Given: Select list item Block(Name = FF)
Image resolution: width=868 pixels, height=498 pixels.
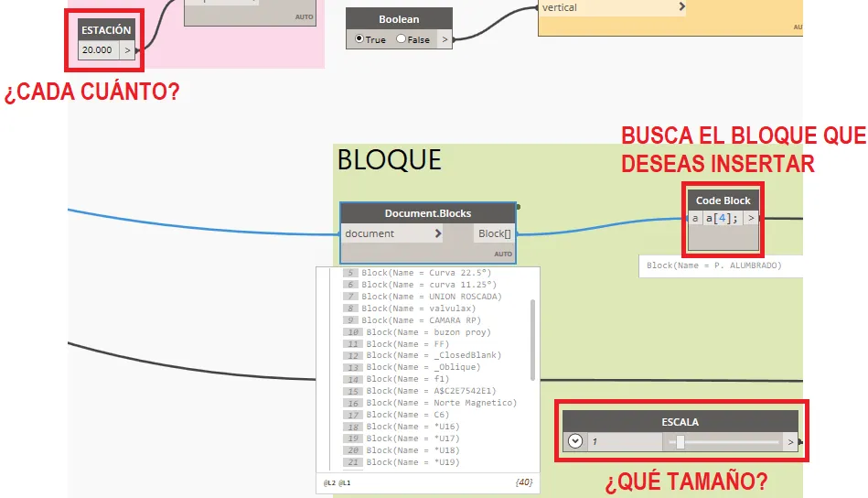Looking at the screenshot, I should (x=407, y=344).
